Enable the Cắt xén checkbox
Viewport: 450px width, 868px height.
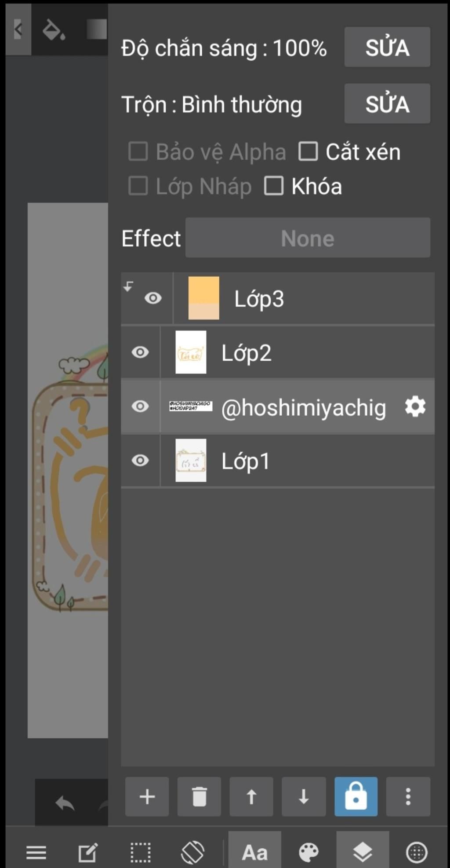(x=308, y=151)
